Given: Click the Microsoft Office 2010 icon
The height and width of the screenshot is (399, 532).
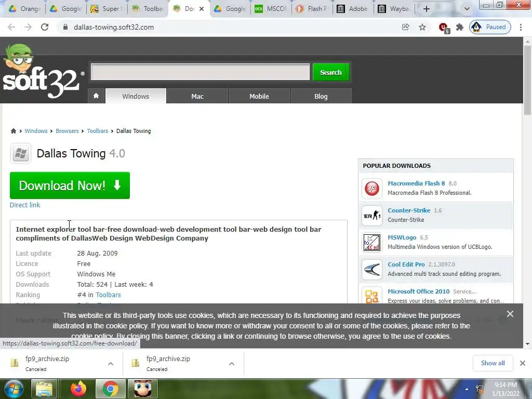Looking at the screenshot, I should pos(372,295).
